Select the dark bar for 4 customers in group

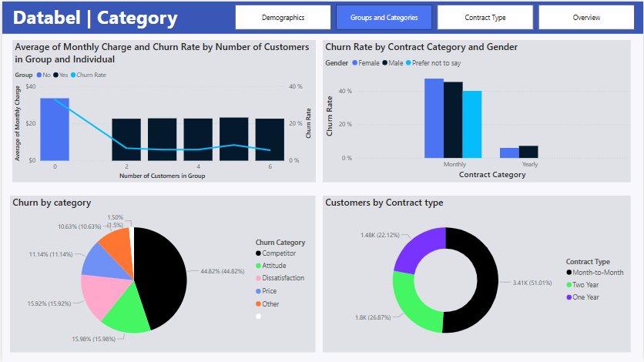[198, 139]
